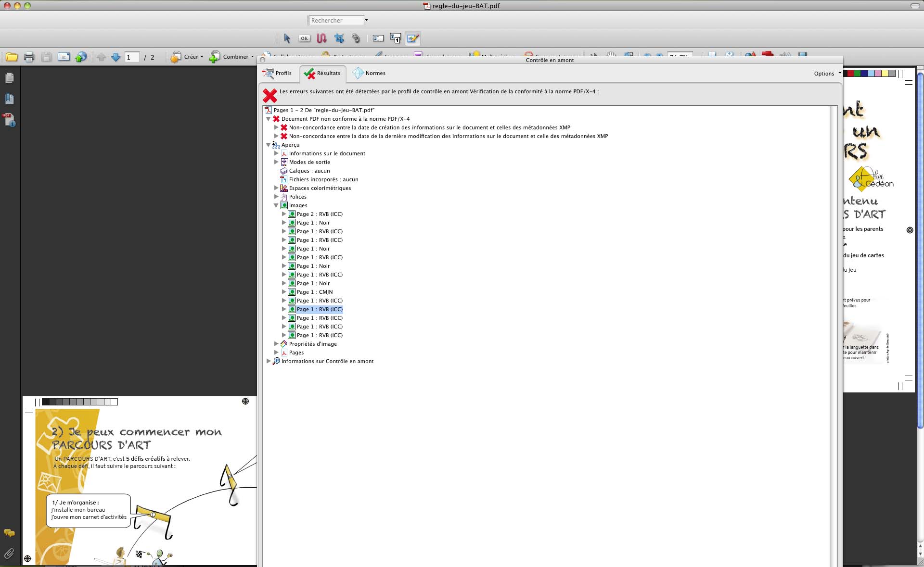Expand the Polices tree node
Image resolution: width=924 pixels, height=567 pixels.
[276, 197]
